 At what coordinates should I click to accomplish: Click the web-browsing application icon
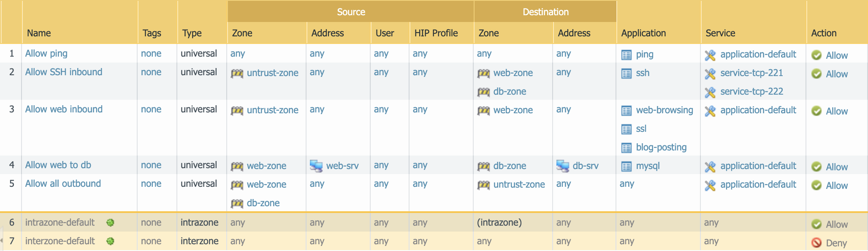tap(627, 111)
